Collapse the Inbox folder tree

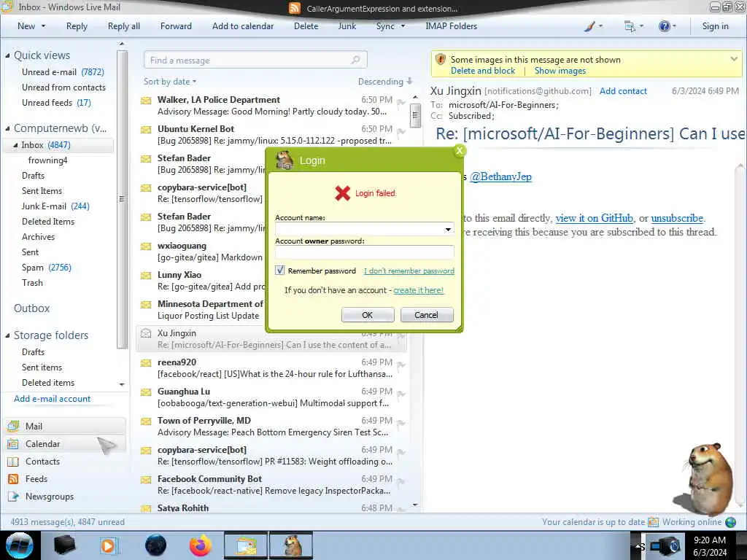(15, 145)
